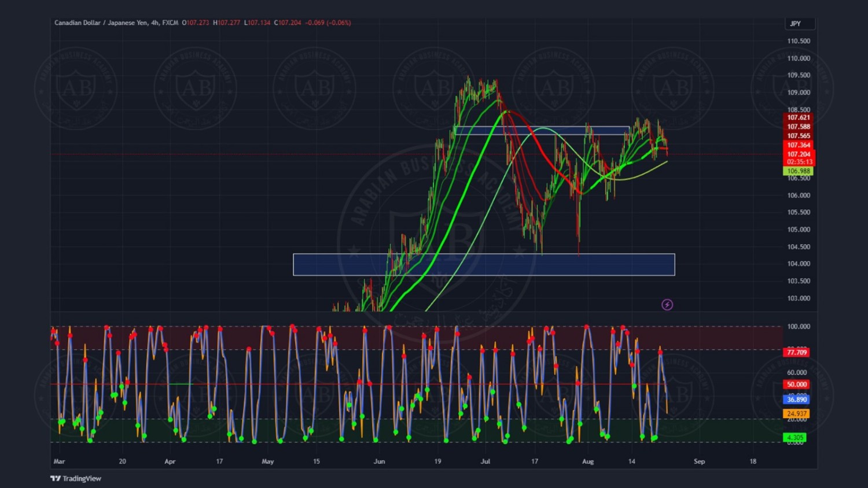This screenshot has height=488, width=868.
Task: Click the red 77.709 oscillator tag
Action: pyautogui.click(x=797, y=352)
